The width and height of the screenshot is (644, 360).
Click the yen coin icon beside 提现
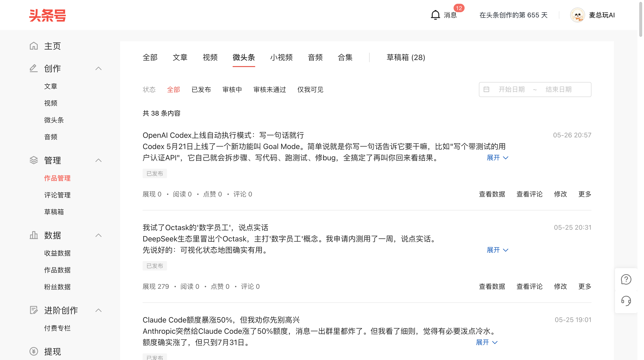(x=34, y=352)
